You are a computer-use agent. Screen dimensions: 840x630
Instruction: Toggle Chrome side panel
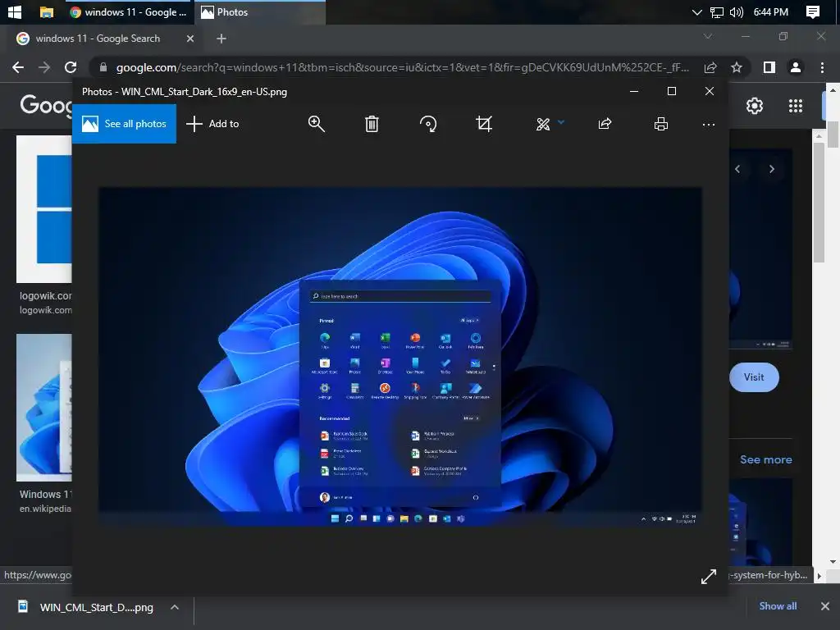point(769,67)
